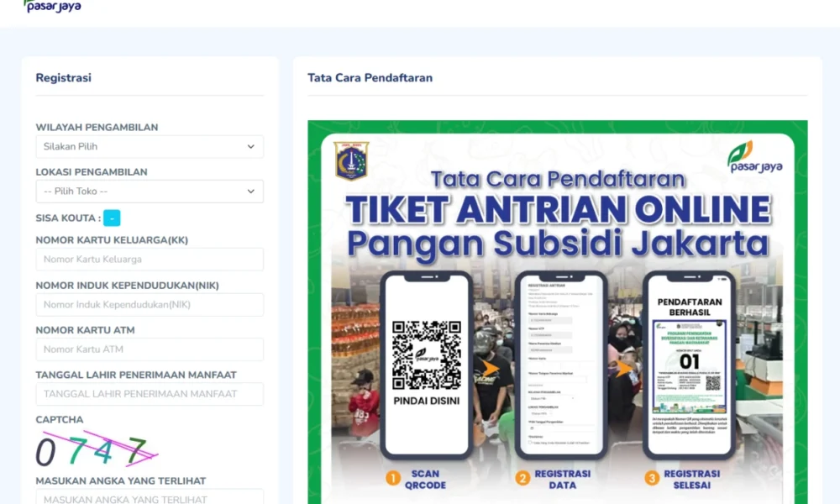840x504 pixels.
Task: Click the Registrasi Selesai step three caption
Action: [x=691, y=480]
